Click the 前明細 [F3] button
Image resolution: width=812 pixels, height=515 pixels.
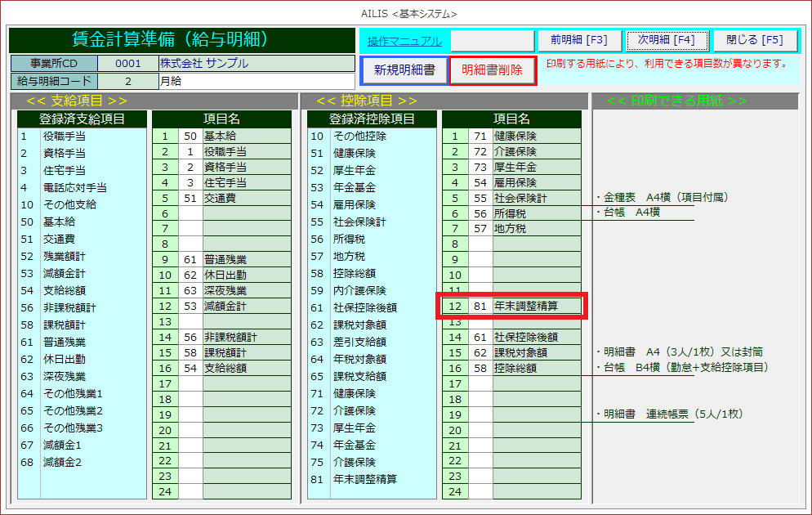[578, 40]
